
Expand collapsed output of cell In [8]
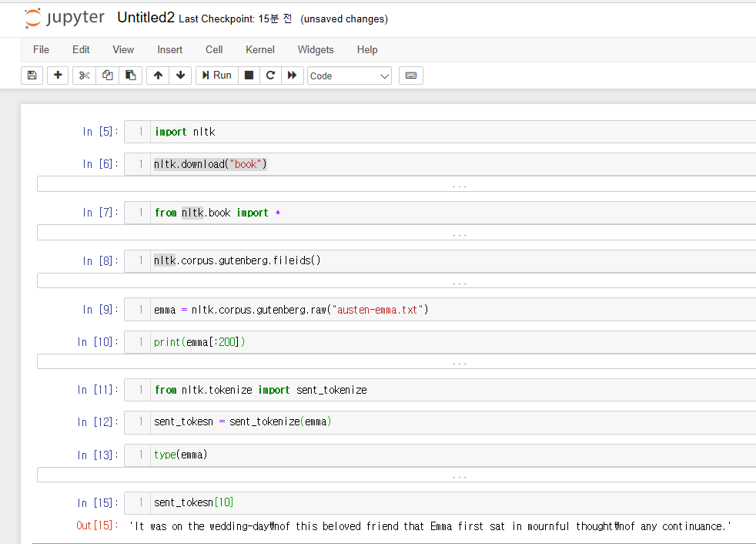(x=396, y=281)
